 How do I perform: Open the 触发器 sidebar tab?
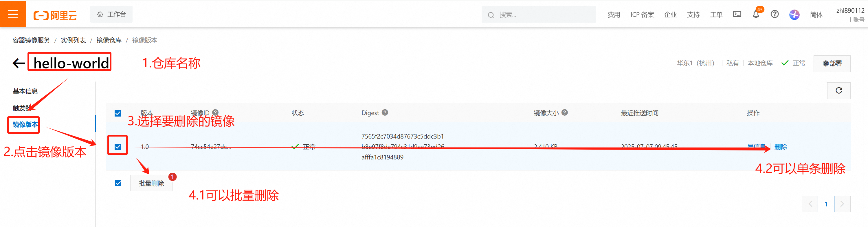22,108
